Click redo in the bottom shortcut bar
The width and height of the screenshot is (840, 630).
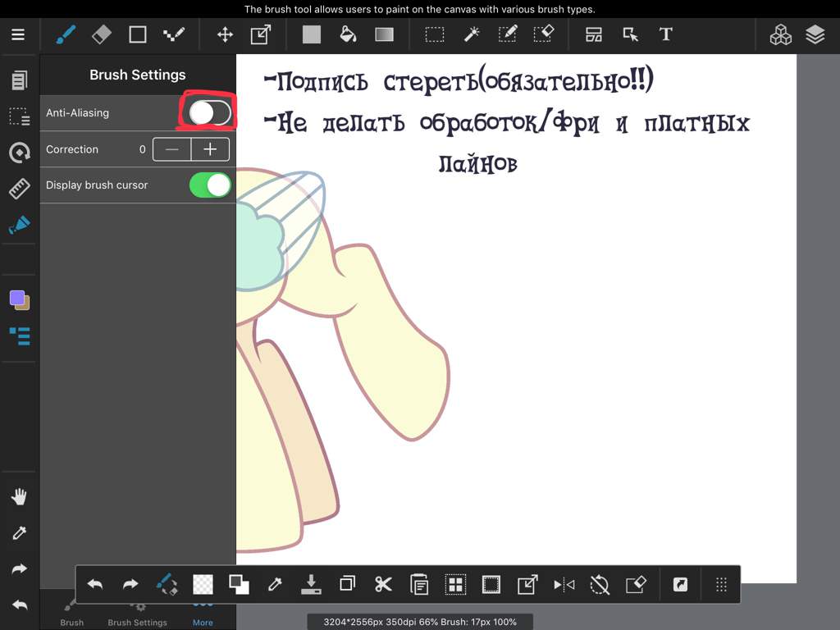(x=130, y=584)
